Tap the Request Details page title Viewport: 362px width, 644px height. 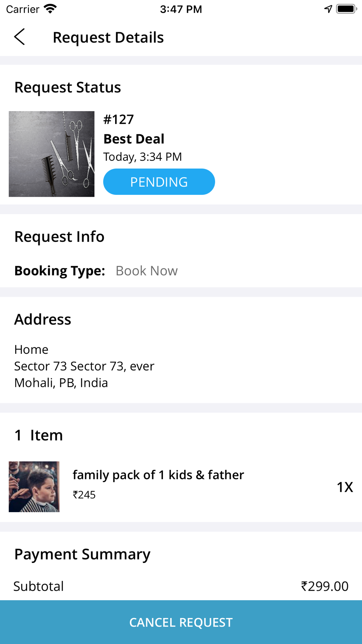pos(108,37)
